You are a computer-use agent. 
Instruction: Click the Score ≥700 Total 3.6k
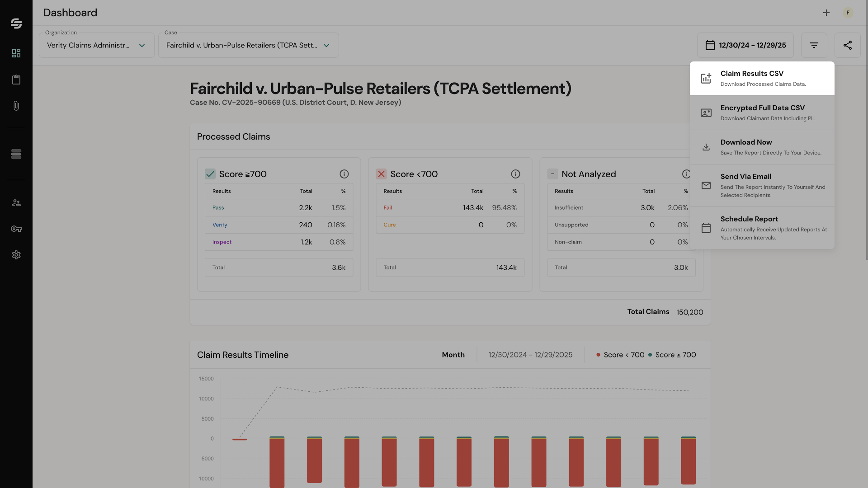coord(339,267)
